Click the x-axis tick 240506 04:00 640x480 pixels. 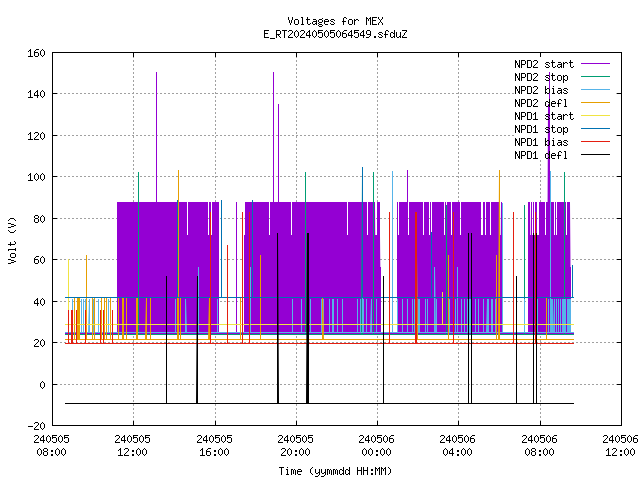point(458,446)
